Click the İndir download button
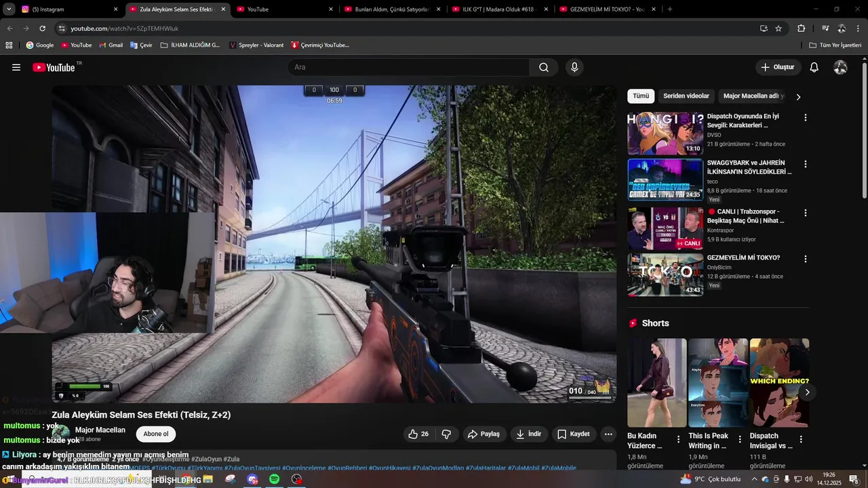The height and width of the screenshot is (488, 868). (529, 434)
